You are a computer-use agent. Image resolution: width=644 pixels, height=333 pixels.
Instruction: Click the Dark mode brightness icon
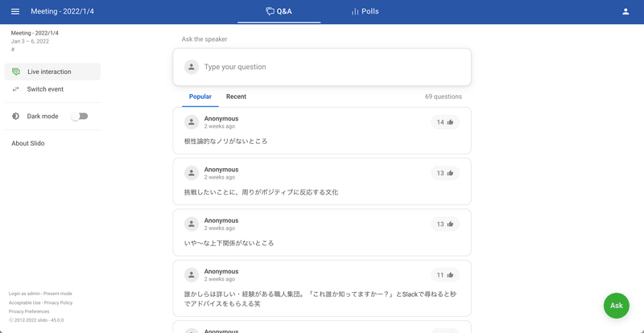[15, 116]
